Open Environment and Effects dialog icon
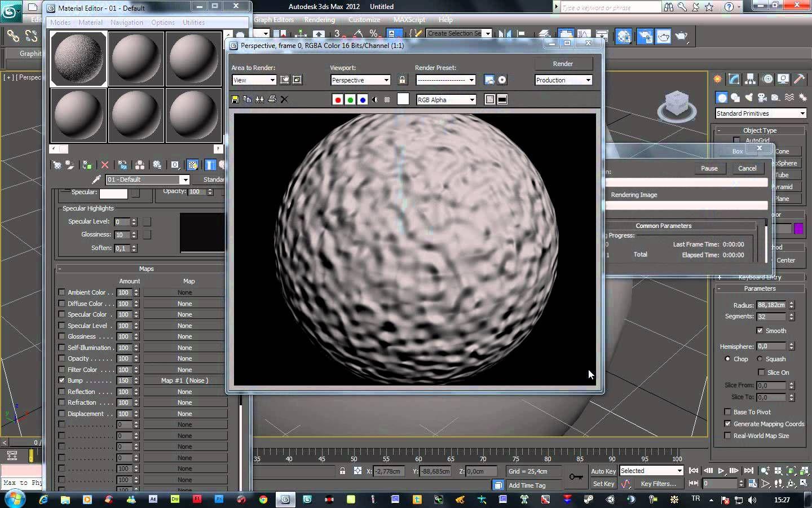The height and width of the screenshot is (508, 812). (502, 80)
